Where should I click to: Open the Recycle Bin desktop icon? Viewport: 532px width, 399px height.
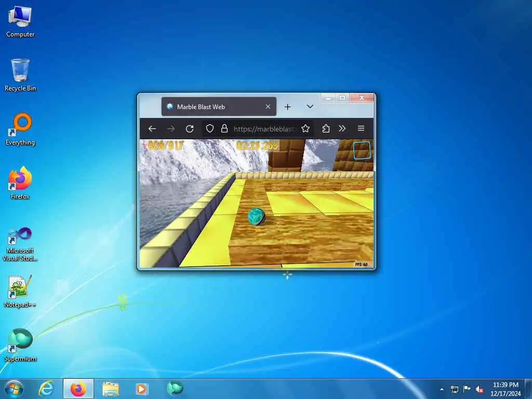coord(20,75)
